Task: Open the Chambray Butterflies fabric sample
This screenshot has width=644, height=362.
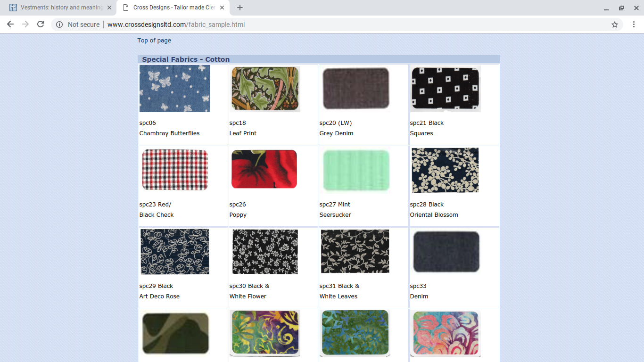Action: tap(175, 89)
